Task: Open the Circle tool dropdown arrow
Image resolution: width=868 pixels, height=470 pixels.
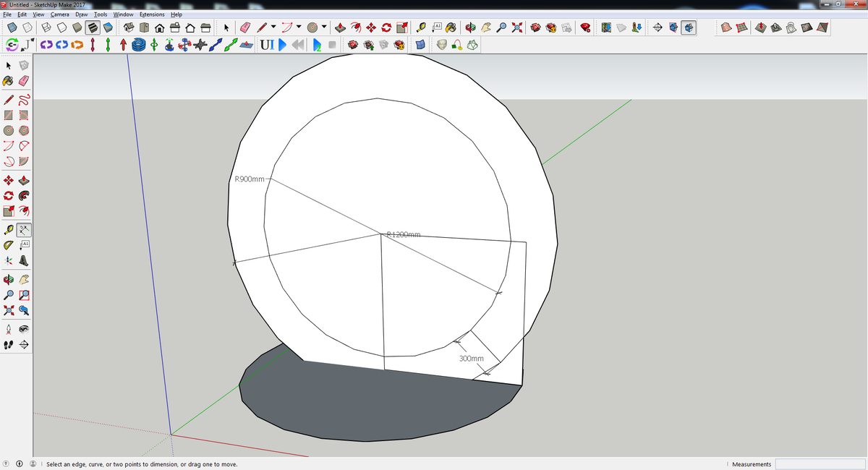Action: 323,27
